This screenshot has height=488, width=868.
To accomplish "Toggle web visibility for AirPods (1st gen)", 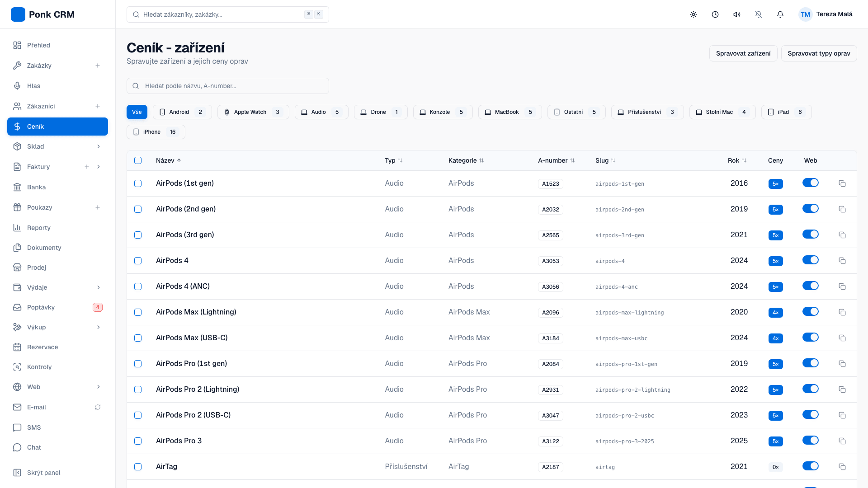I will [x=811, y=183].
